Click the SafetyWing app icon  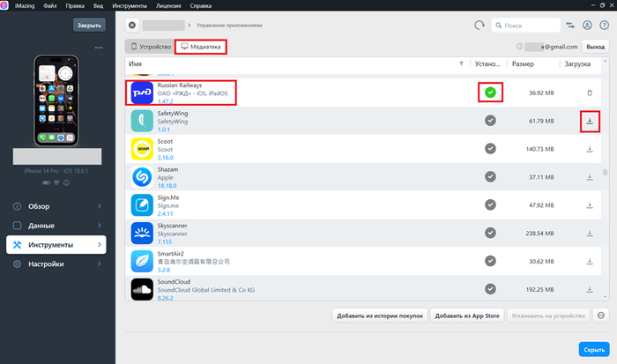142,121
